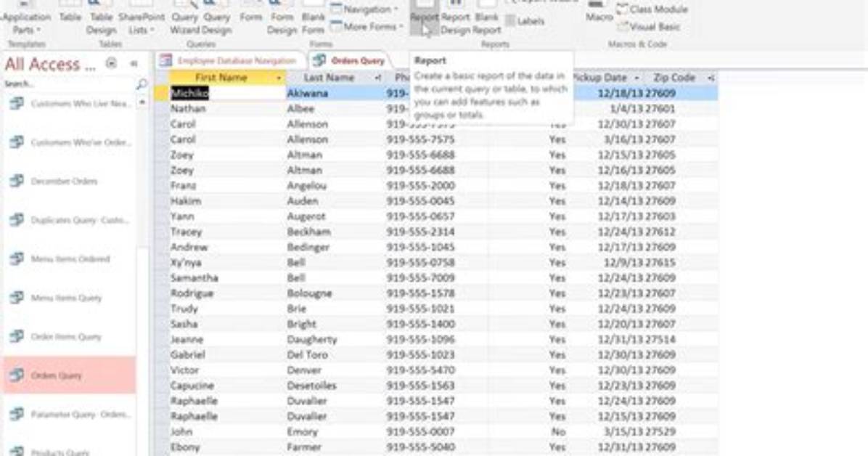Click the Duplicates Query icon in navigation pane

(x=17, y=219)
